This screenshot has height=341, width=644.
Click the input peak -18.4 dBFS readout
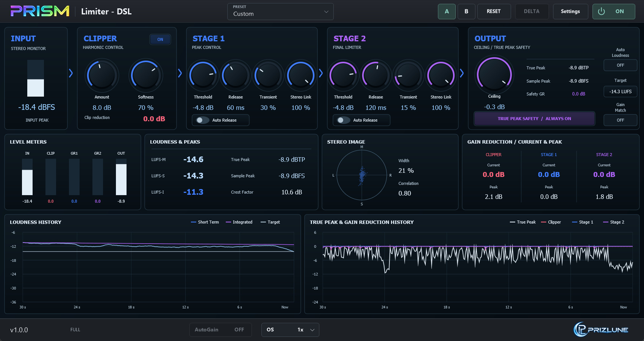36,107
